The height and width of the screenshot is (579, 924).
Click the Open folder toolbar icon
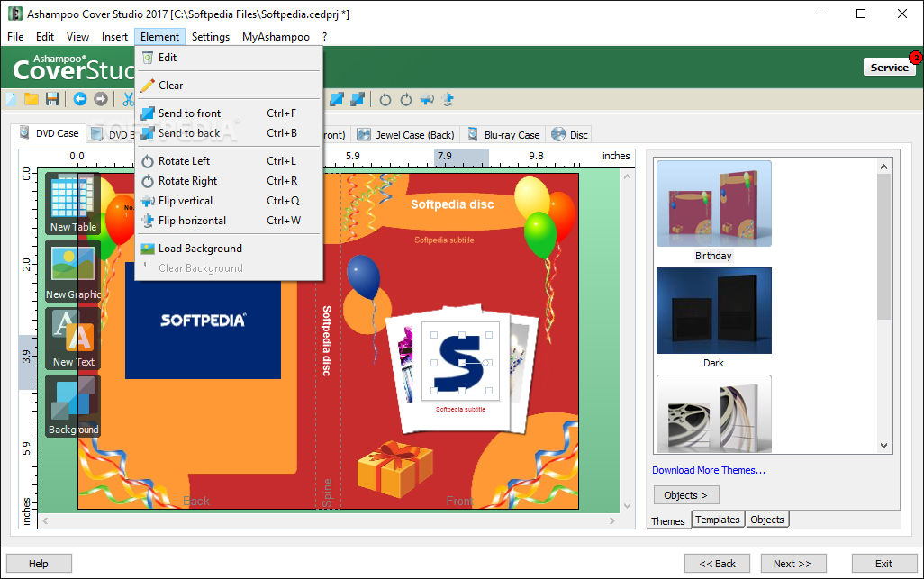pyautogui.click(x=32, y=99)
